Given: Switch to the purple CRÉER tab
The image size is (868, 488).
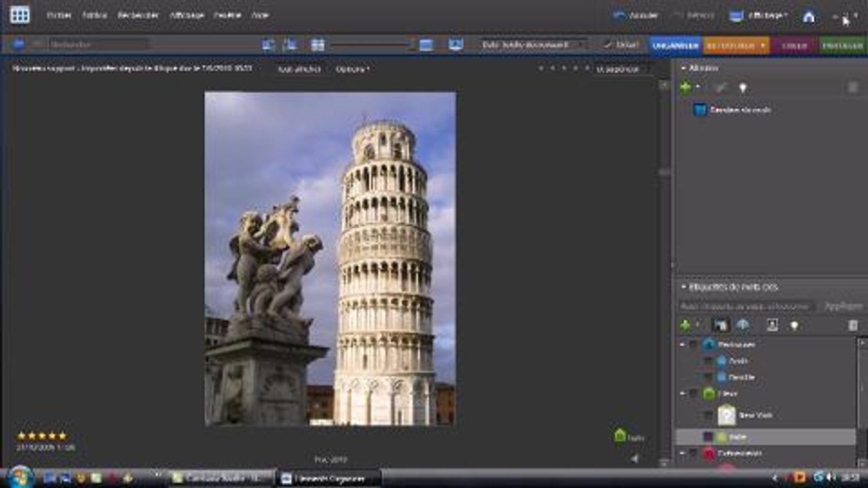Looking at the screenshot, I should tap(794, 45).
